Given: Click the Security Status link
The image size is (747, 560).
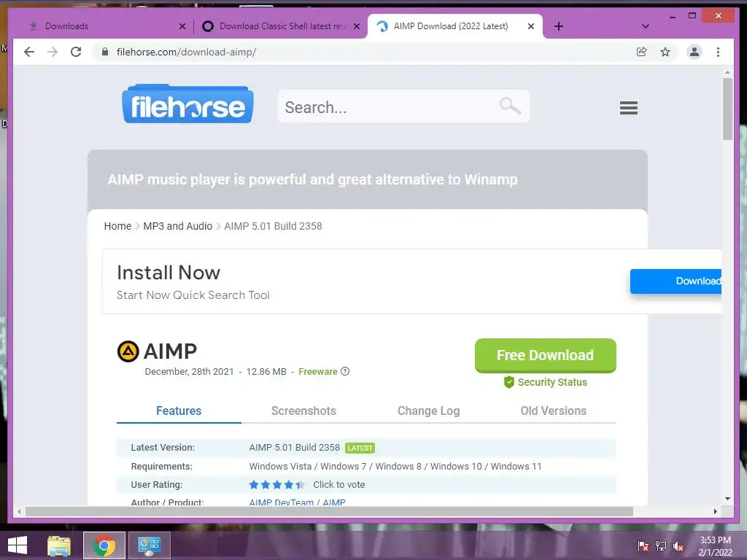Looking at the screenshot, I should pos(552,382).
